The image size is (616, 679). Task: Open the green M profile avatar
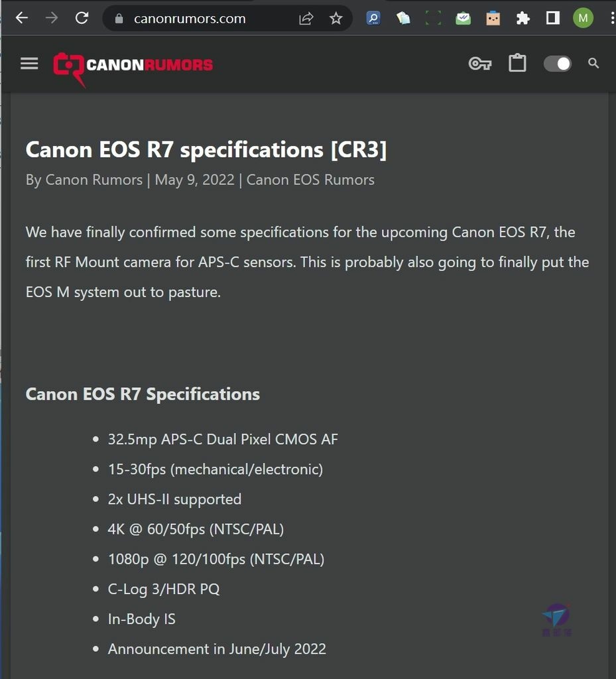[583, 18]
